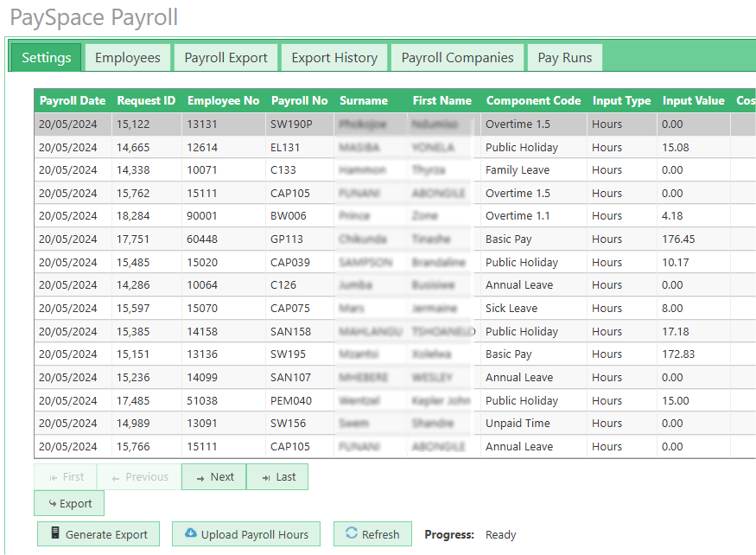The image size is (756, 555).
Task: Click the cloud upload icon
Action: 191,533
